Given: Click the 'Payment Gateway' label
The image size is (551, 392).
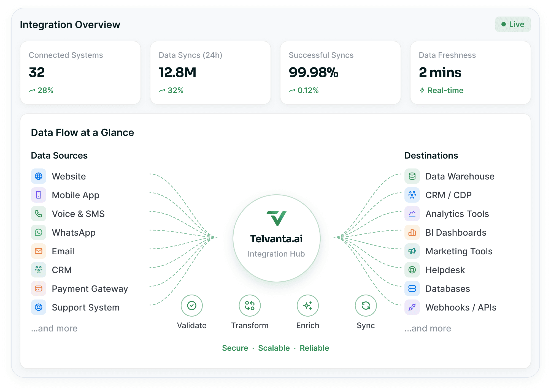Looking at the screenshot, I should click(90, 289).
